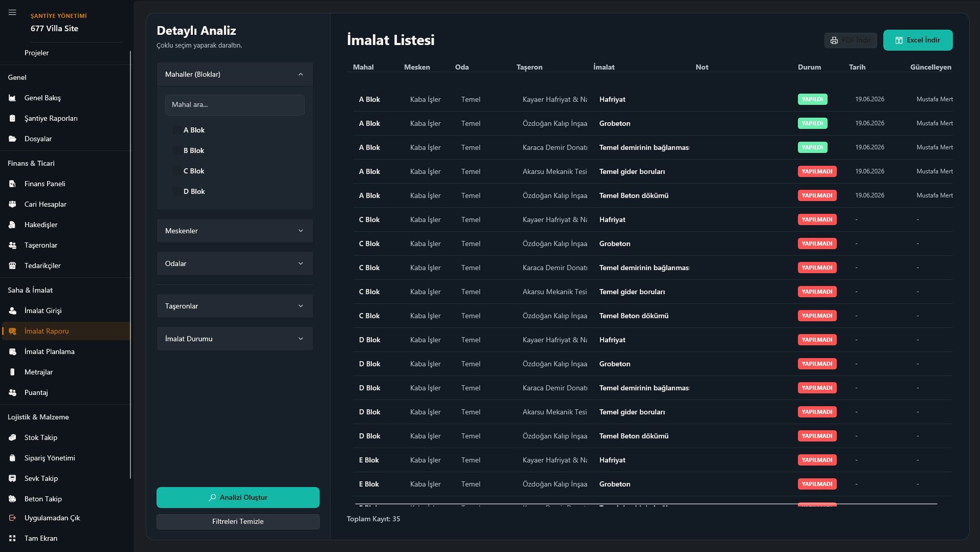This screenshot has width=980, height=552.
Task: Expand the Odalar filter
Action: point(235,263)
